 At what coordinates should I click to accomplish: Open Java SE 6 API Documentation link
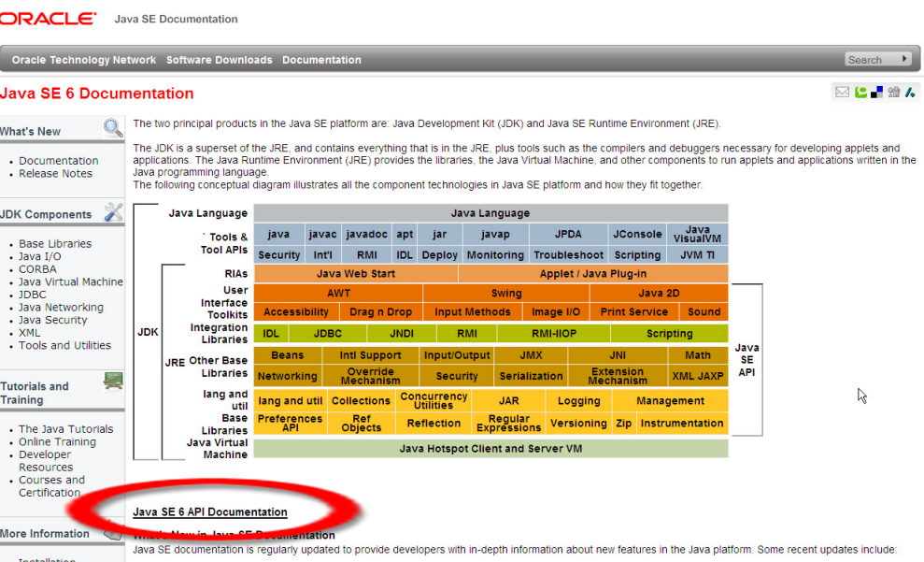coord(210,512)
